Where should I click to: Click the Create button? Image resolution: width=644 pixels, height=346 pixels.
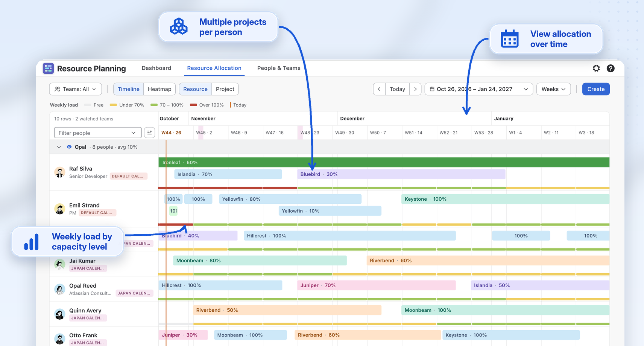pos(596,89)
